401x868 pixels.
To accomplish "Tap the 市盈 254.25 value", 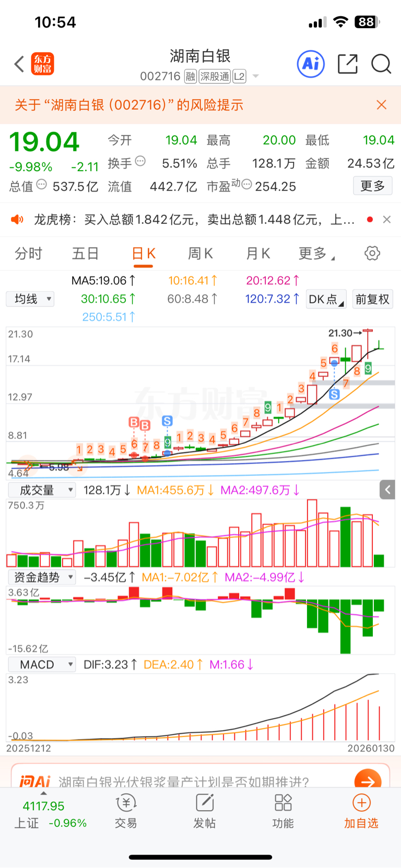I will pos(275,186).
